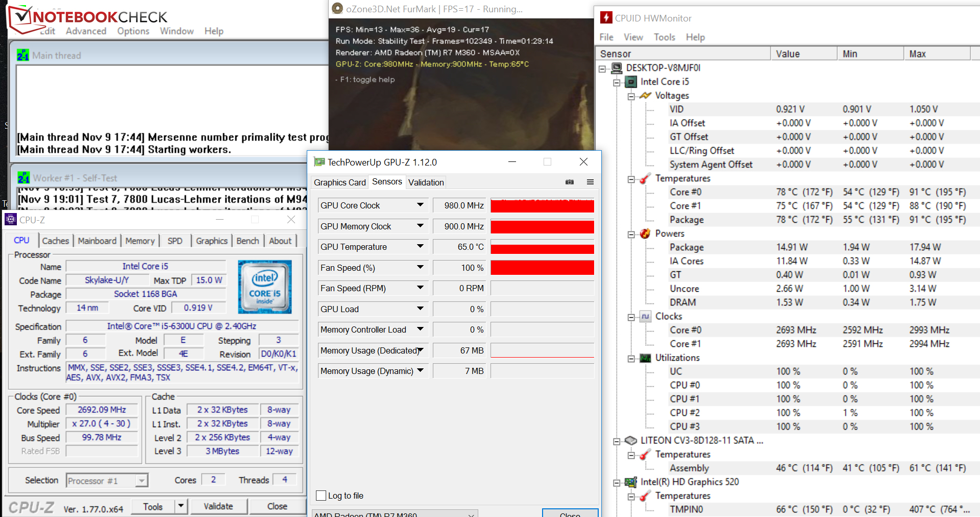Screen dimensions: 980x517
Task: Open the Memory tab in CPU-Z
Action: (140, 241)
